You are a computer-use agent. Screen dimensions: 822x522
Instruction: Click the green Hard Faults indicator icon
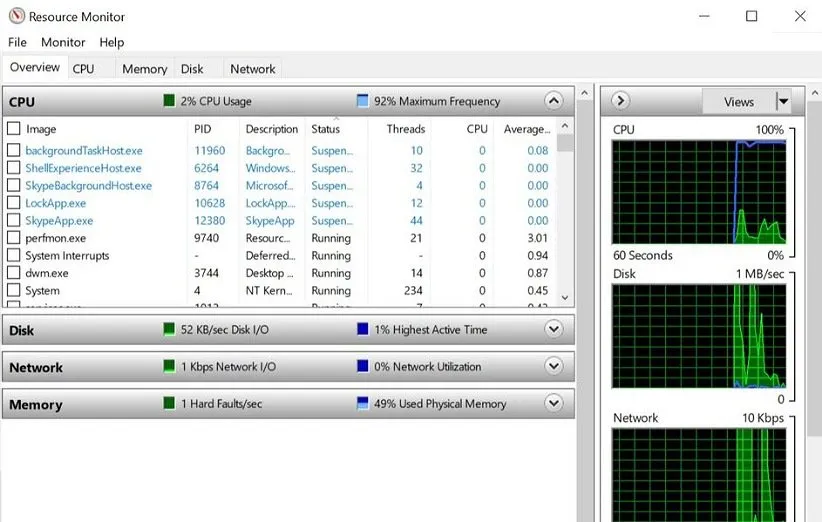click(169, 404)
